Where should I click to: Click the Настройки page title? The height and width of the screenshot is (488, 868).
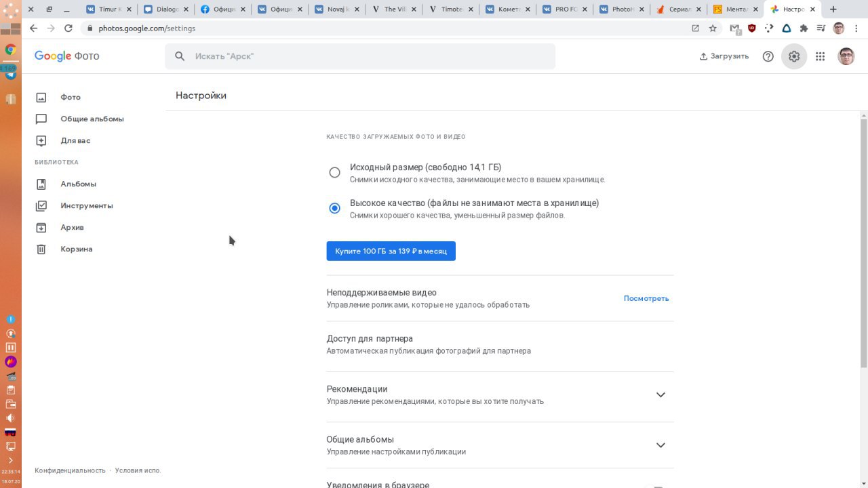pyautogui.click(x=201, y=96)
